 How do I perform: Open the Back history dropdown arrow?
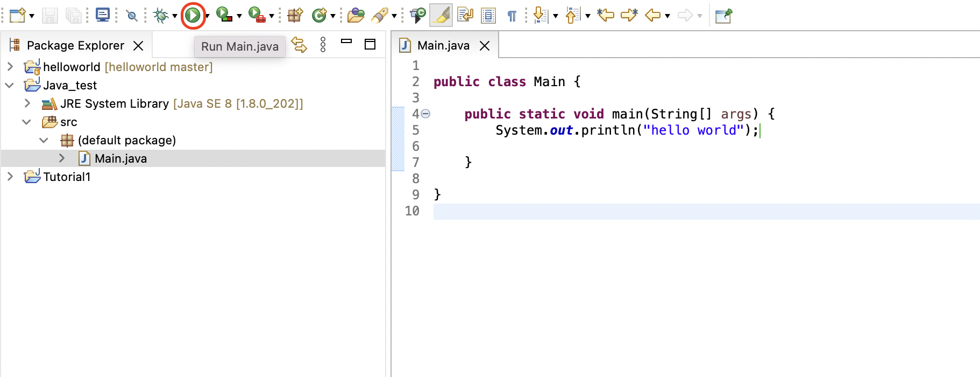[667, 16]
